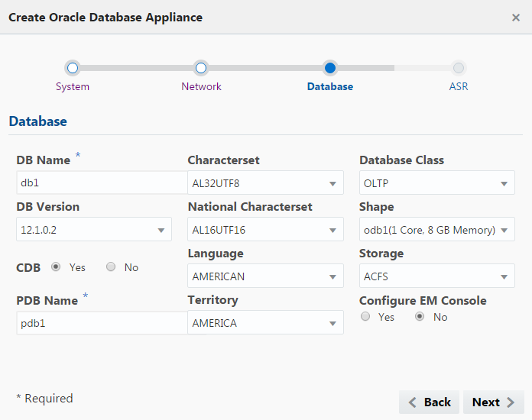Open the Storage dropdown showing ACFS
Image resolution: width=532 pixels, height=420 pixels.
coord(436,276)
